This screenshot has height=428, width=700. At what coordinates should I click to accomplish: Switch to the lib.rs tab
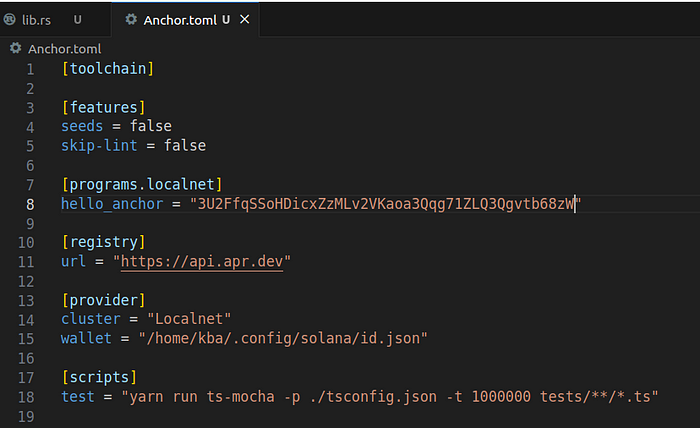(x=35, y=19)
